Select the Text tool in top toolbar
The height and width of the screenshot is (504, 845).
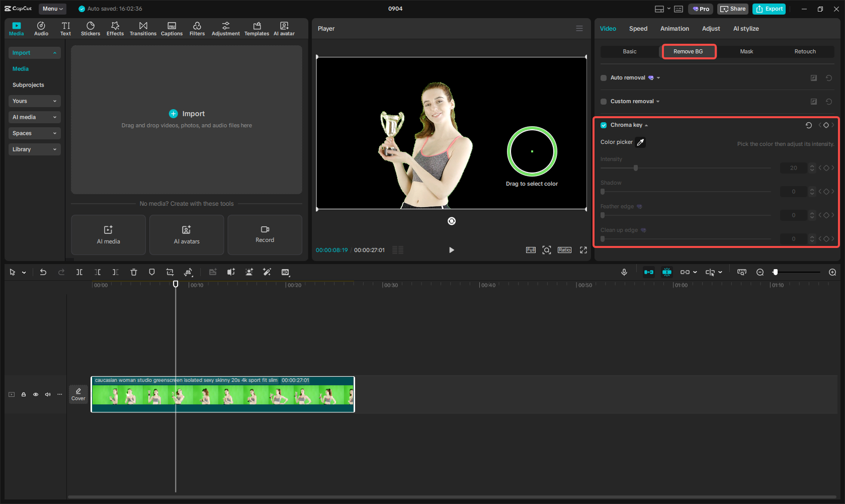coord(65,28)
